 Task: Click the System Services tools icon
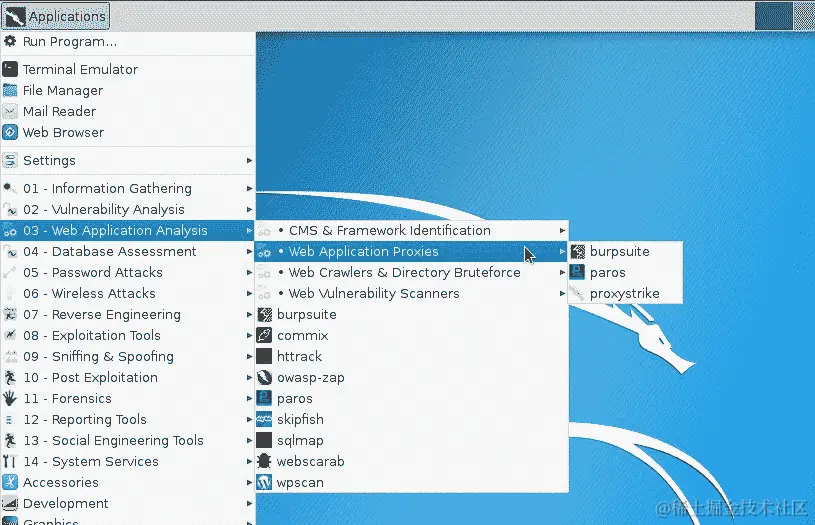[10, 461]
